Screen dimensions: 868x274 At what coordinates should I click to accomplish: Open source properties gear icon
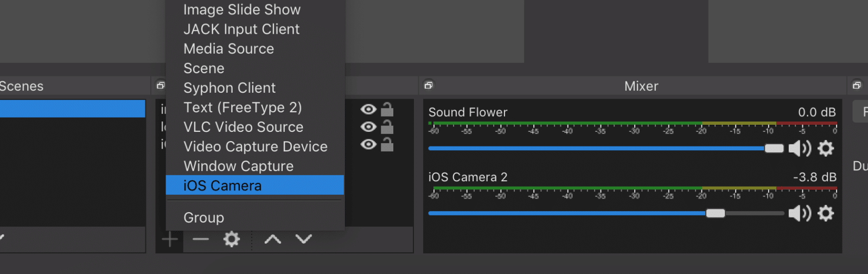coord(232,239)
